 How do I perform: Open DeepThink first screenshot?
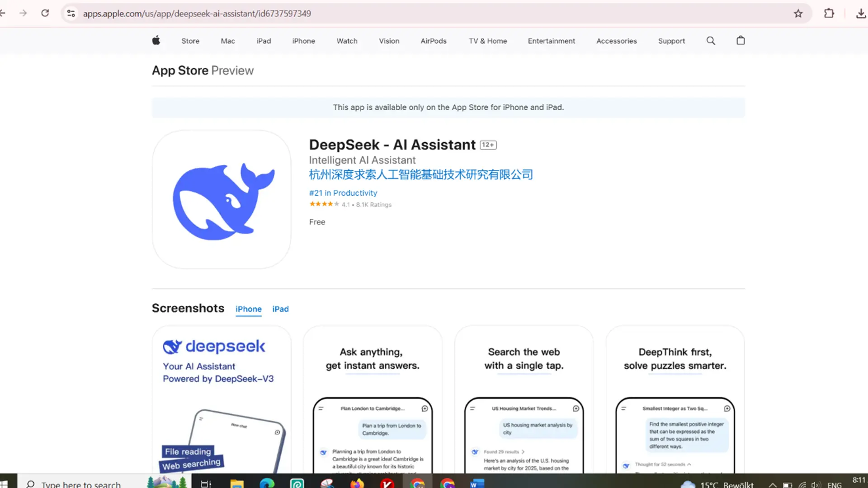tap(675, 399)
